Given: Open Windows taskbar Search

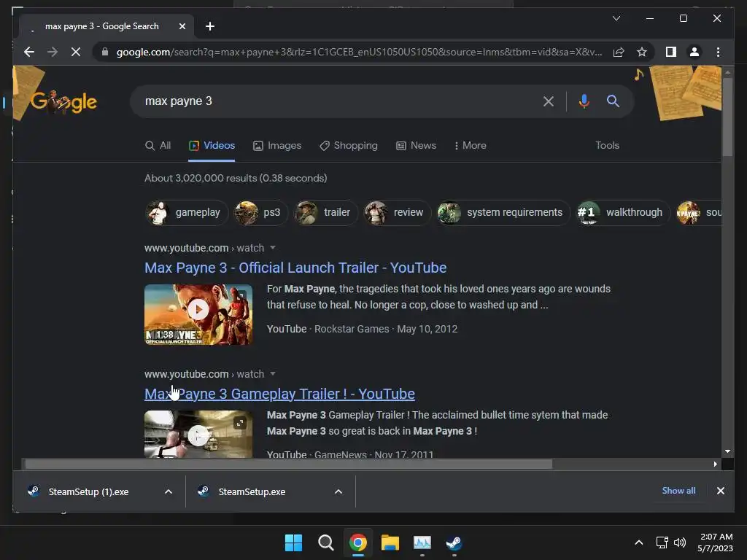Looking at the screenshot, I should [326, 542].
